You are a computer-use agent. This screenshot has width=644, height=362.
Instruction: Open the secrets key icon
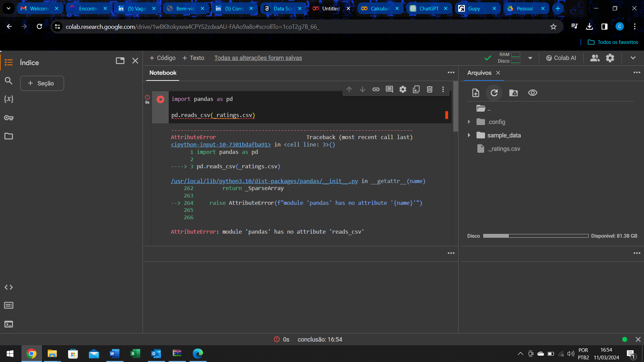tap(9, 118)
